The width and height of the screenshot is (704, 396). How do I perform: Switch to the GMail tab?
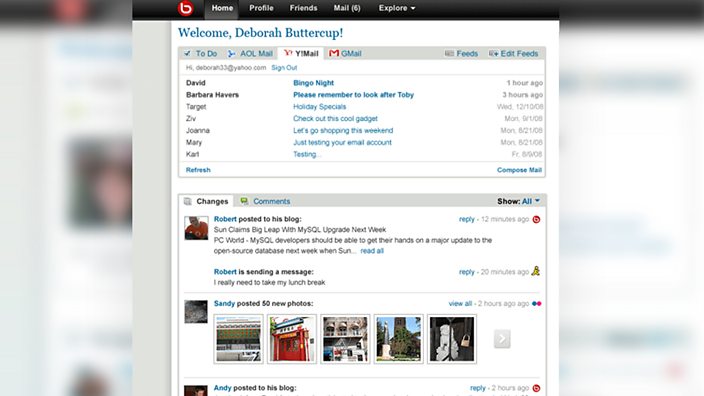[x=345, y=53]
